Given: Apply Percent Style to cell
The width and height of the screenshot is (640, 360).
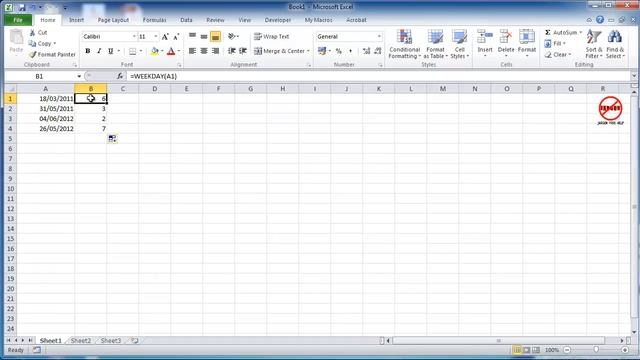Looking at the screenshot, I should tap(338, 51).
